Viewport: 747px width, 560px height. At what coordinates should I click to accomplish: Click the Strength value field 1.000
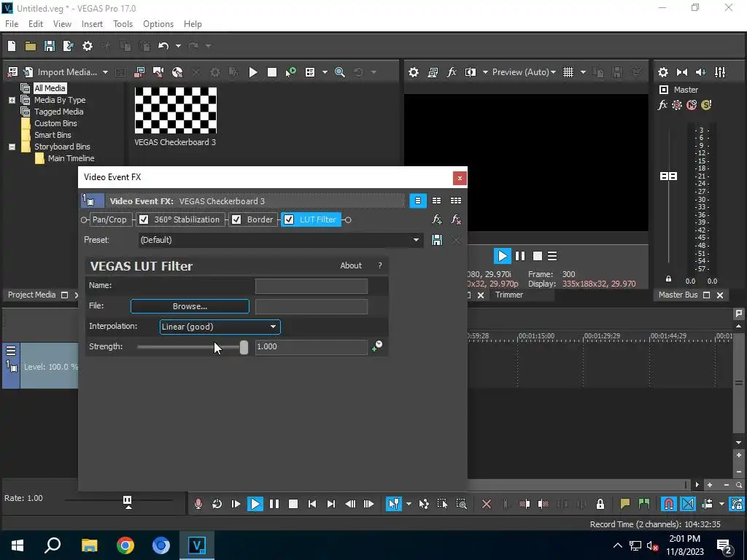[x=311, y=346]
